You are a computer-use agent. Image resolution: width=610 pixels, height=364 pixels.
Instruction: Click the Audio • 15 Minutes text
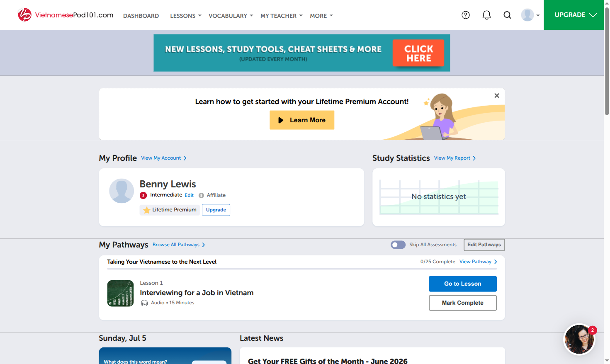click(173, 303)
